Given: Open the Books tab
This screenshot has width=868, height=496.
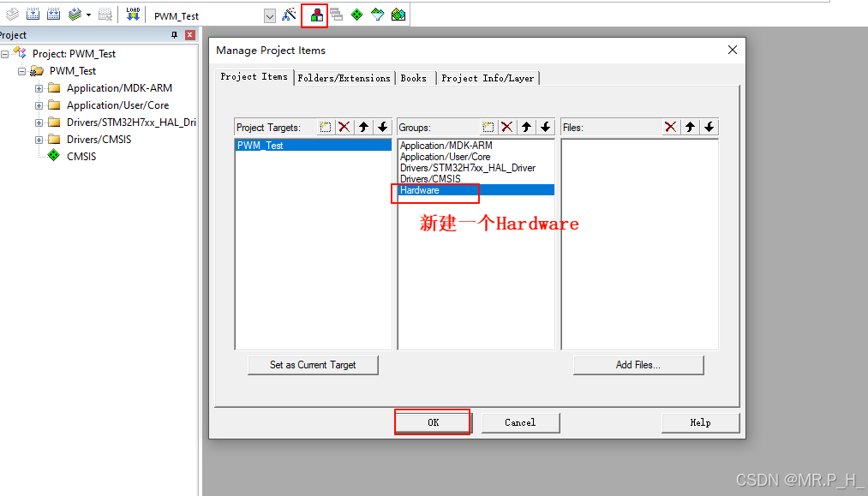Looking at the screenshot, I should point(414,78).
